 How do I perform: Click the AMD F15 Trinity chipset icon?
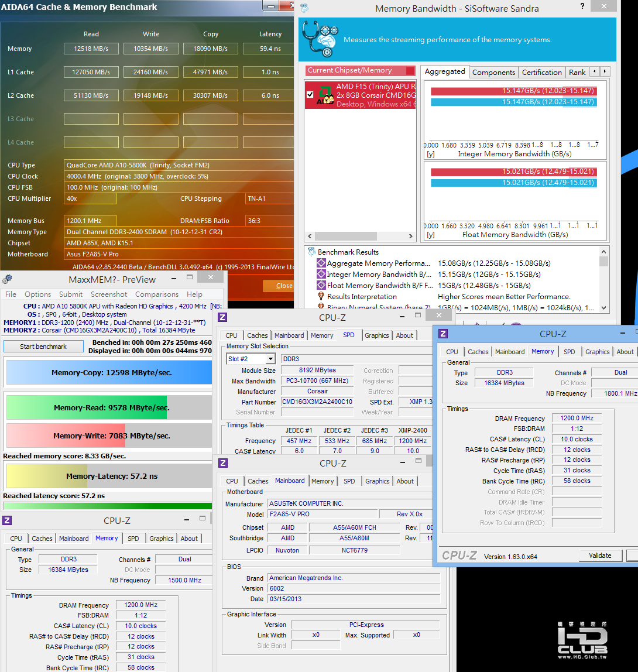(x=325, y=95)
